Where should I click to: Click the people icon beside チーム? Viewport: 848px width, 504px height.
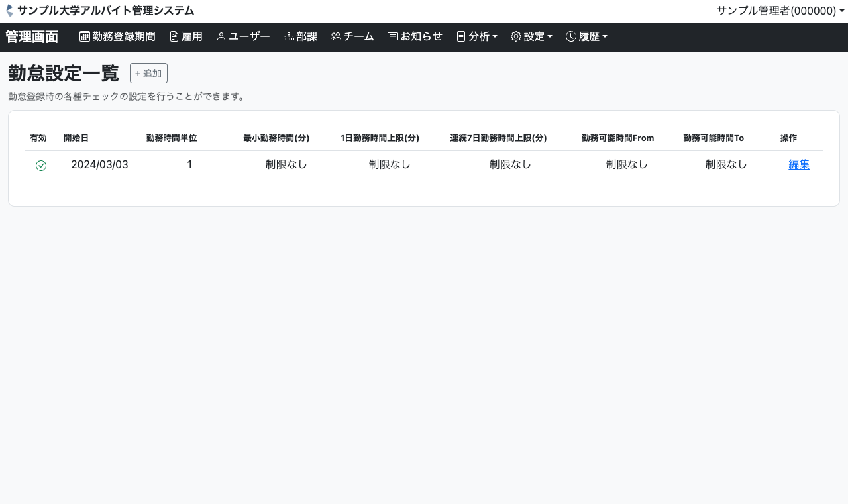335,37
